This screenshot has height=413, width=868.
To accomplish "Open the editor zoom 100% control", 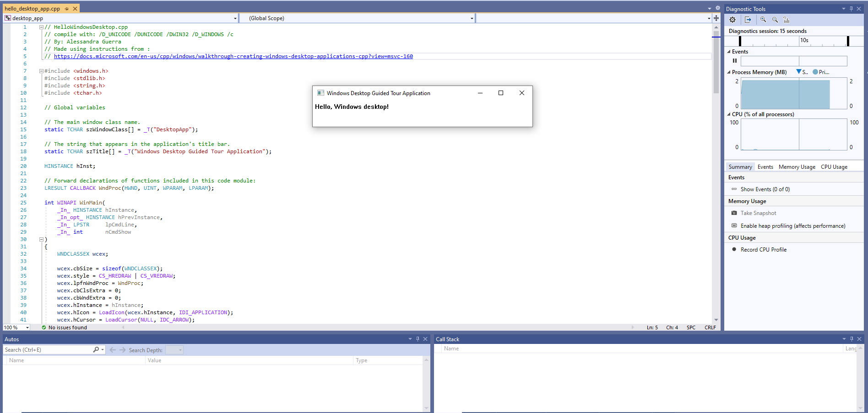I will pos(15,327).
